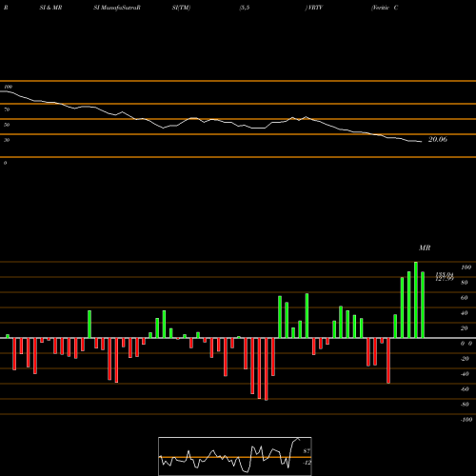The image size is (476, 476).
Task: Click the value 87 in mini chart
Action: (307, 451)
